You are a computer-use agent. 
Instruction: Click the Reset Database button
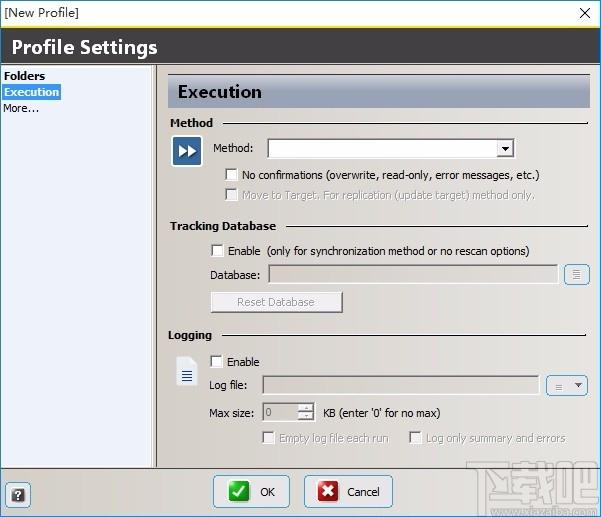276,302
